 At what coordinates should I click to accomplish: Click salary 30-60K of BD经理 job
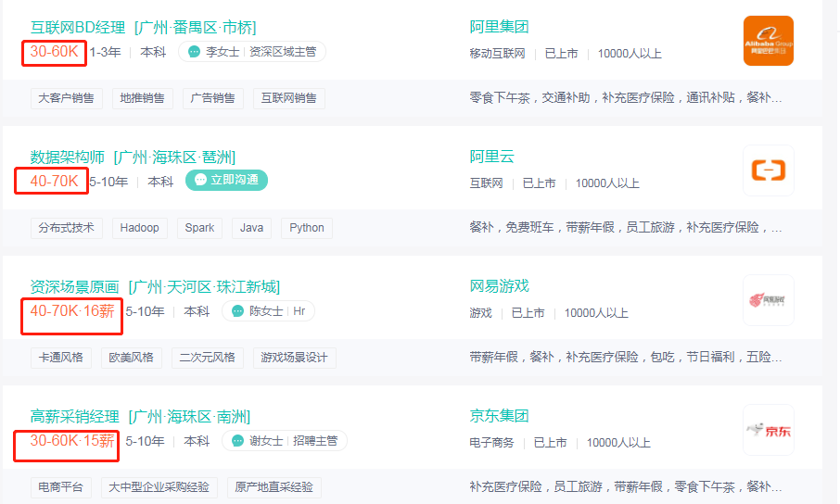54,51
